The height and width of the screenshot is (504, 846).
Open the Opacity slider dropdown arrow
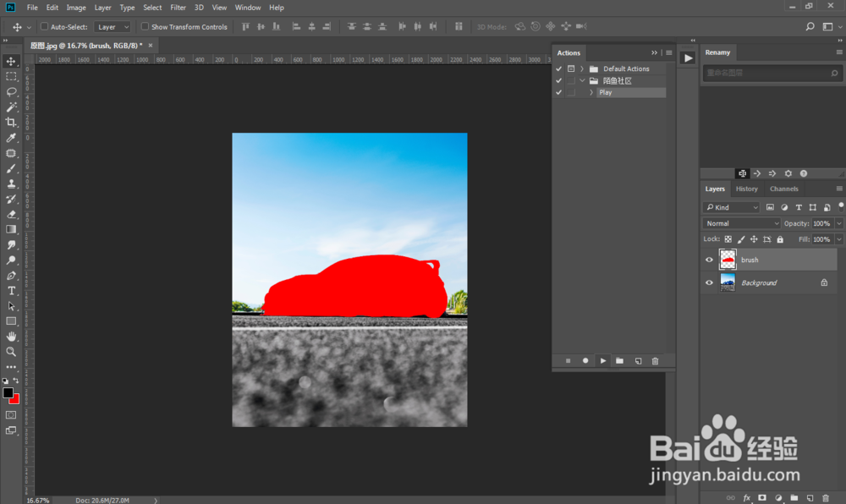(839, 223)
